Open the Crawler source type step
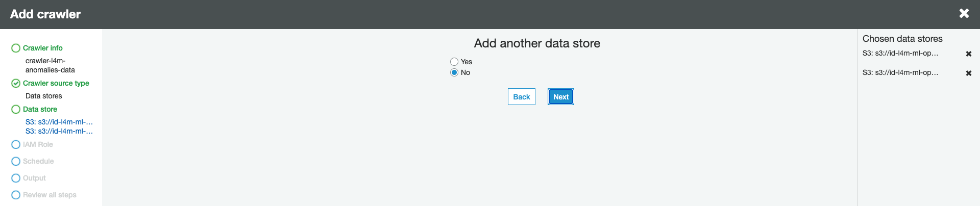The image size is (980, 206). click(56, 83)
